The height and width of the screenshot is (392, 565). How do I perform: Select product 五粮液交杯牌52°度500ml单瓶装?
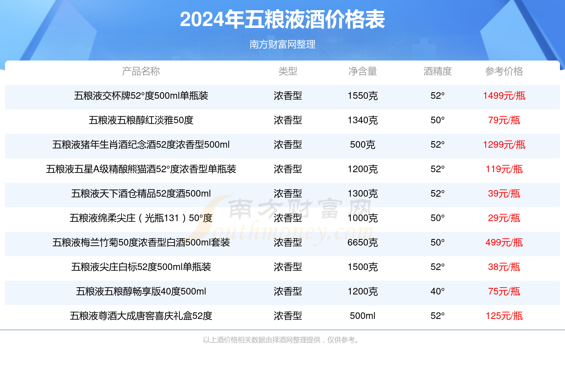(141, 96)
